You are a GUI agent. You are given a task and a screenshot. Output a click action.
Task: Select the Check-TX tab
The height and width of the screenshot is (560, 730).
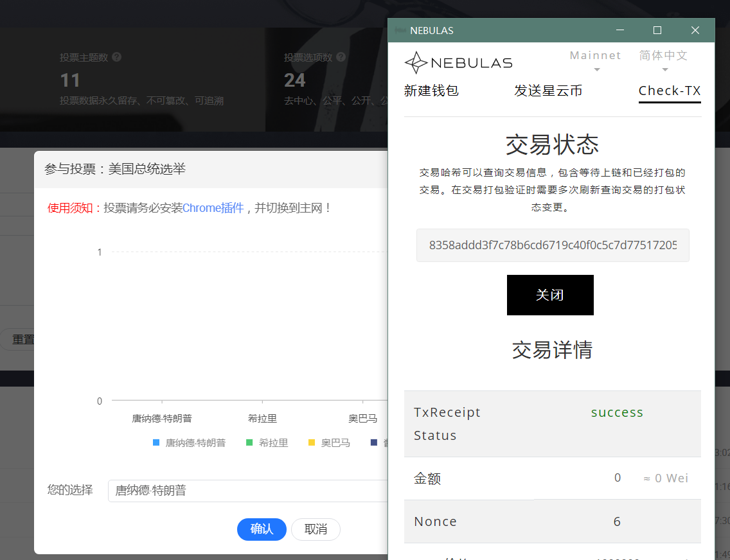coord(670,91)
